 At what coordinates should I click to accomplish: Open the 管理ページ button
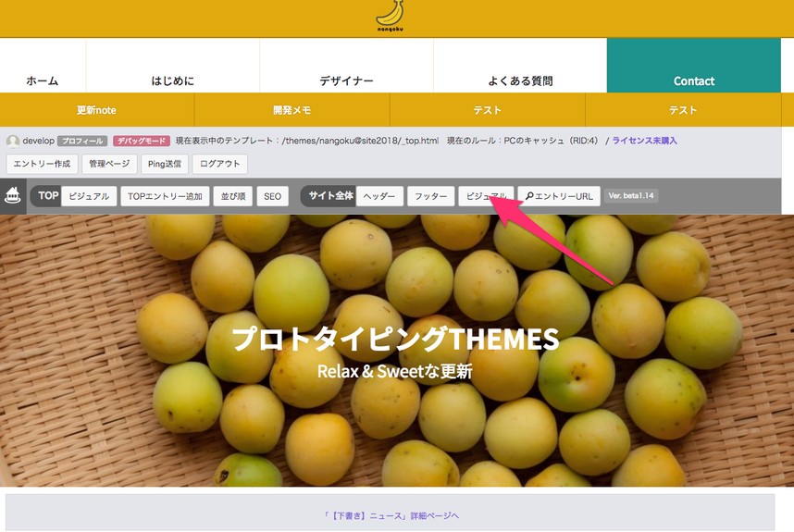coord(109,164)
